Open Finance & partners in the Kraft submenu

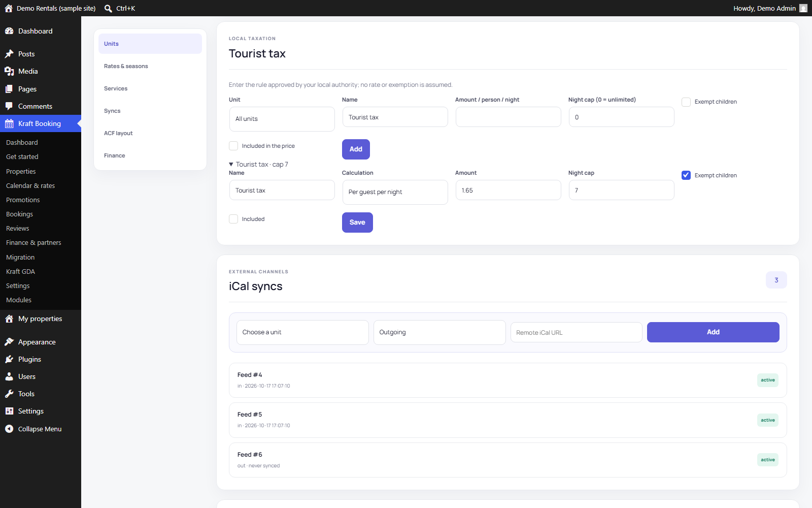[33, 243]
